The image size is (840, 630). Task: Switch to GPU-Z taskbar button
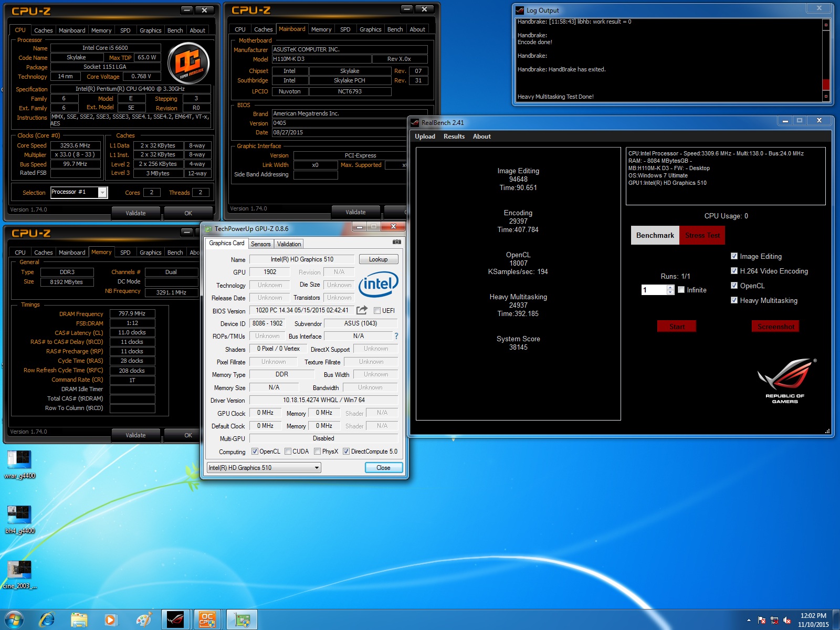(241, 620)
